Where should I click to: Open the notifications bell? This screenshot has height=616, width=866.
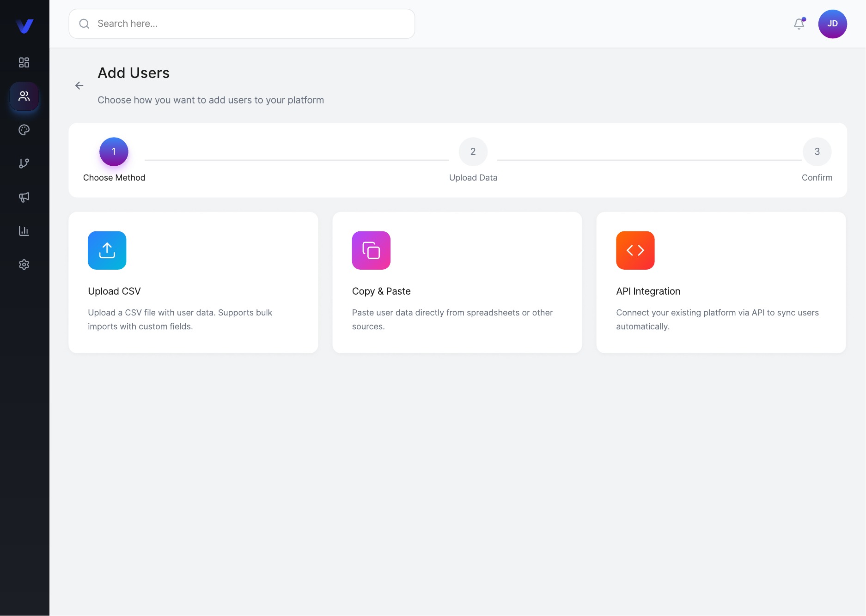[799, 24]
